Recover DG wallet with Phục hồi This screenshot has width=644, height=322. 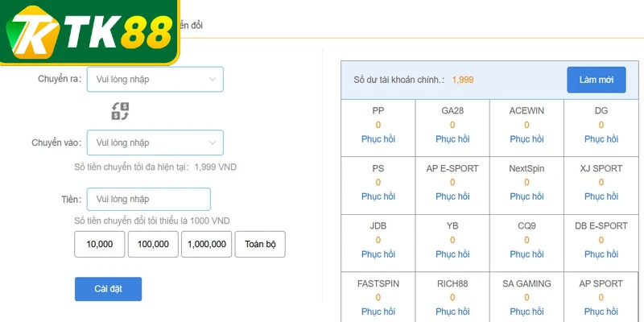point(601,138)
